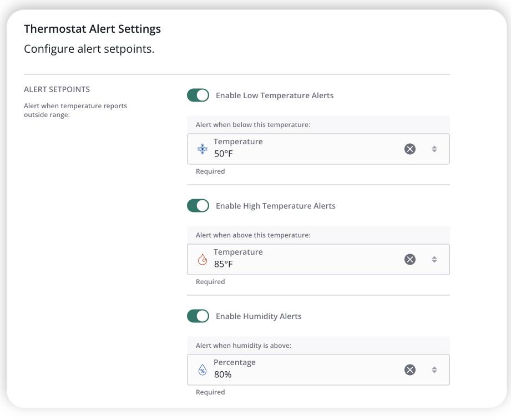The width and height of the screenshot is (511, 420).
Task: Click the "Thermostat Alert Settings" heading
Action: pyautogui.click(x=92, y=29)
